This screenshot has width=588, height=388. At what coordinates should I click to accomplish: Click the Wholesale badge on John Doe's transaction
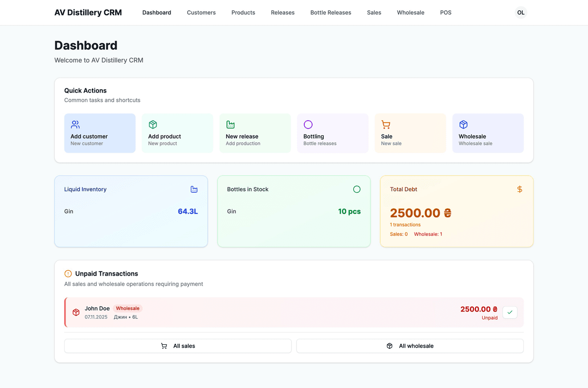[x=127, y=308]
